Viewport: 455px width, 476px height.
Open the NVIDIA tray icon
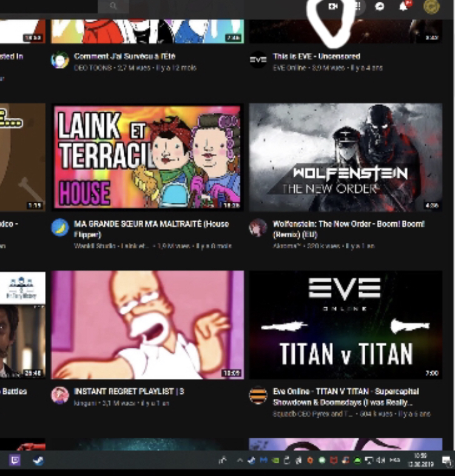point(275,460)
